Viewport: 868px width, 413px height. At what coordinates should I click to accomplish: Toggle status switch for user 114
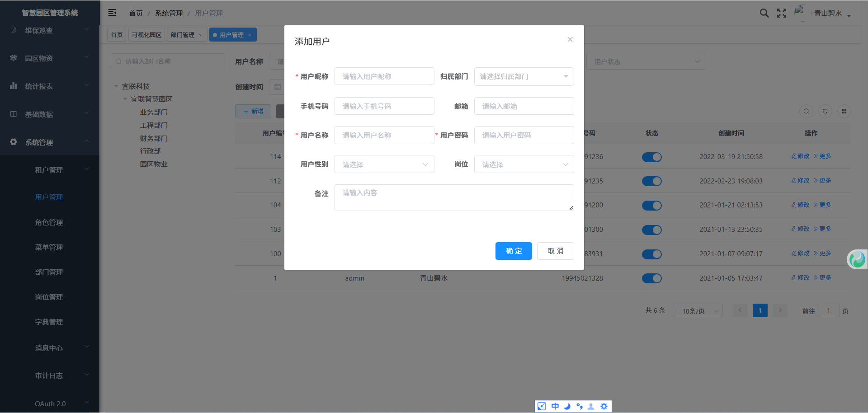click(x=651, y=157)
